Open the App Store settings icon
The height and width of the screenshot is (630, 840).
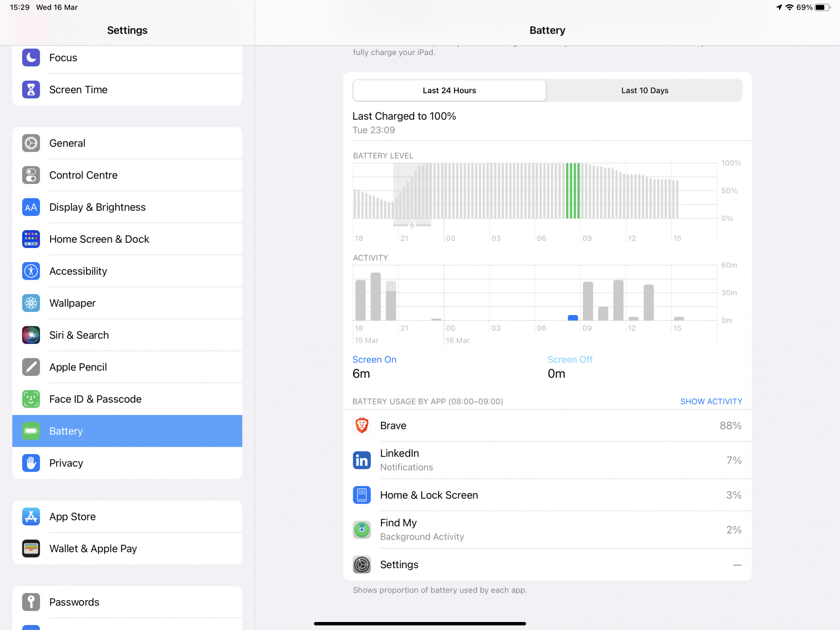31,517
